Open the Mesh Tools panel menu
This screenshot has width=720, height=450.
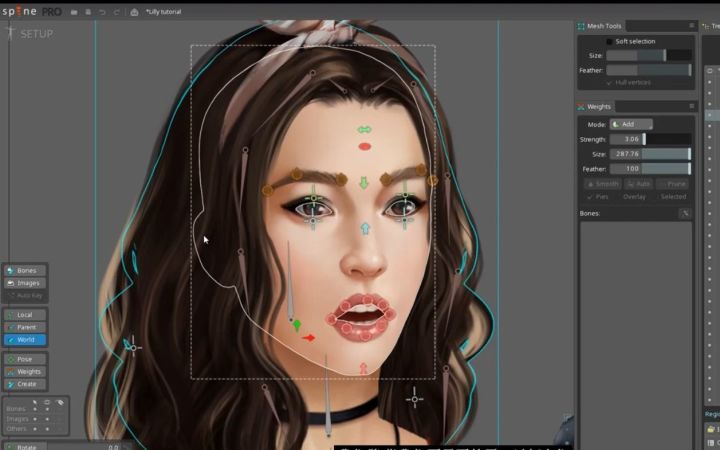coord(692,26)
